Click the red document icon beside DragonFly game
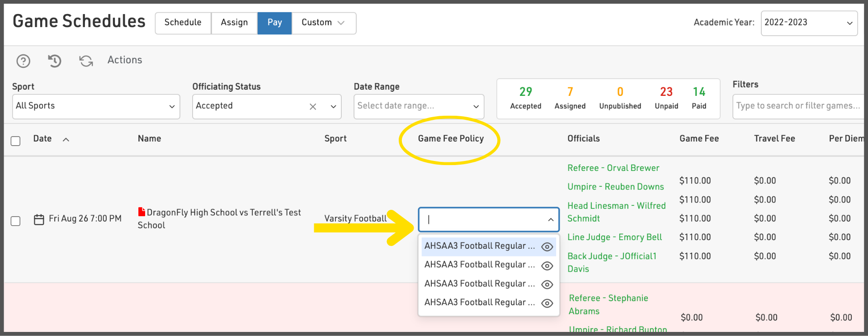 142,212
